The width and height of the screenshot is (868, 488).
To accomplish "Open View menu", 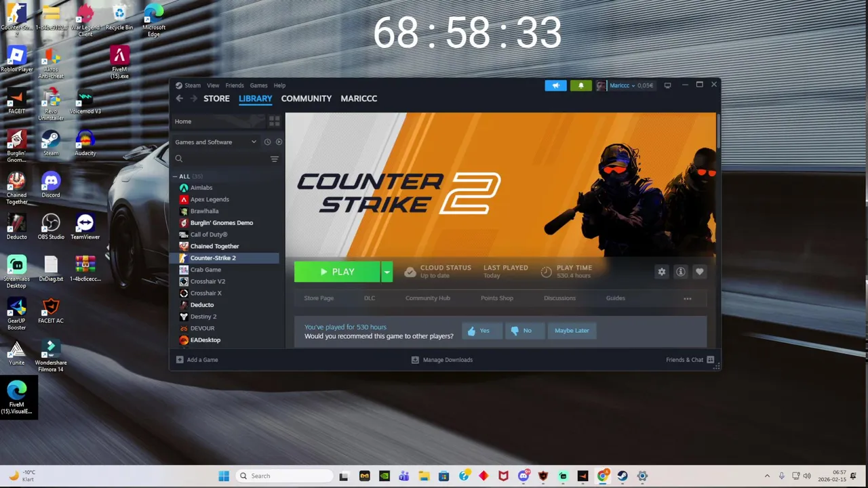I will coord(213,85).
